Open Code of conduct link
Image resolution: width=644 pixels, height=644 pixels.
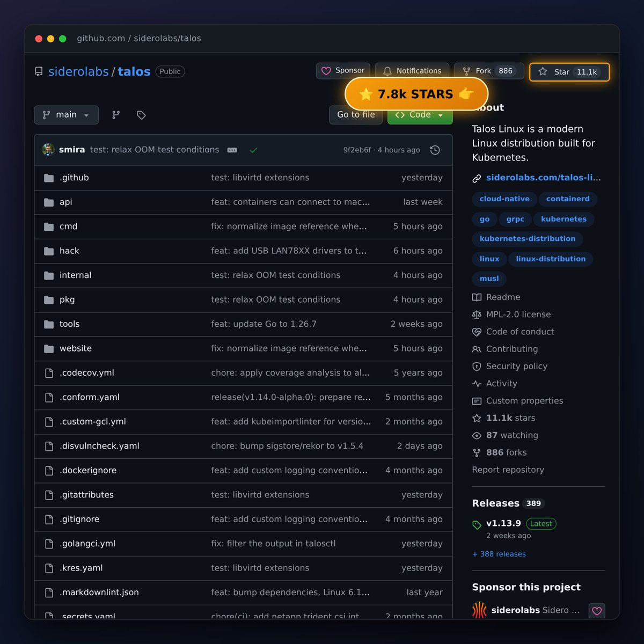click(x=520, y=332)
